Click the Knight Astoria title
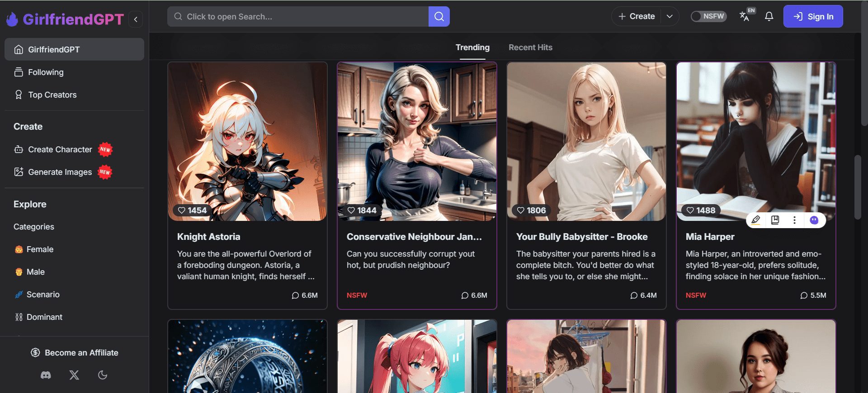Viewport: 868px width, 393px height. tap(208, 237)
